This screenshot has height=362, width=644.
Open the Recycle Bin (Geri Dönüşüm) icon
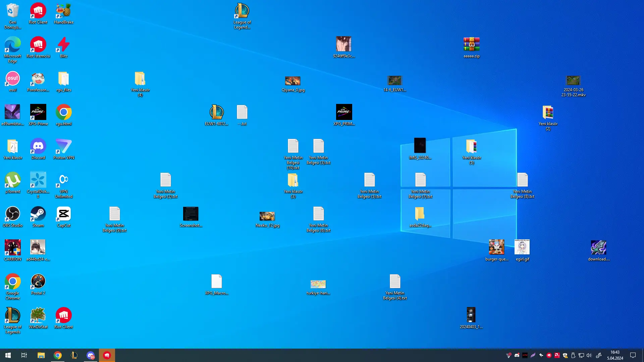pyautogui.click(x=12, y=16)
